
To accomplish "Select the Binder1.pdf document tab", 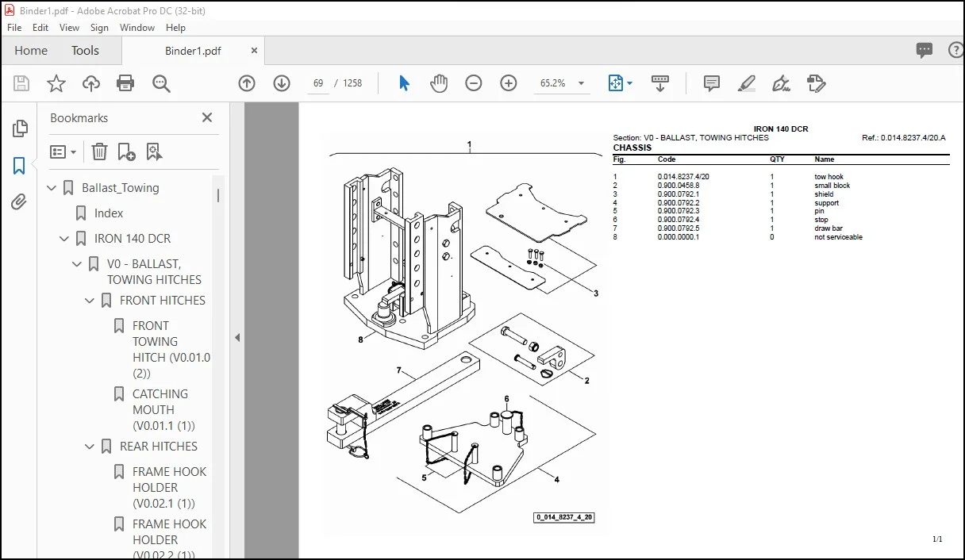I will (x=193, y=51).
